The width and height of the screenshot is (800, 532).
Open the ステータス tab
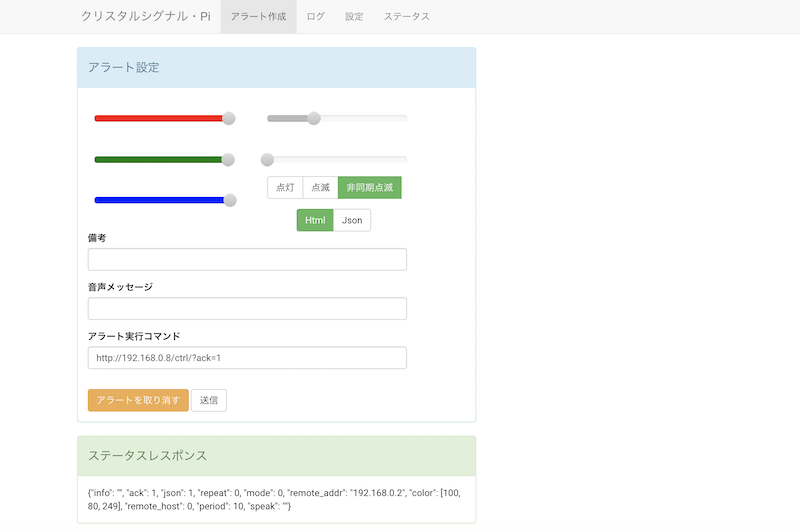pyautogui.click(x=407, y=17)
